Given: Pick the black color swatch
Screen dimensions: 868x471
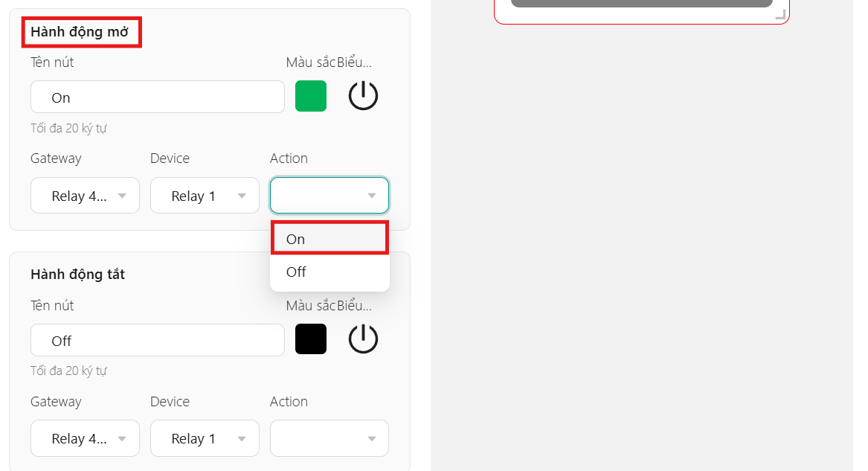Looking at the screenshot, I should [x=311, y=339].
